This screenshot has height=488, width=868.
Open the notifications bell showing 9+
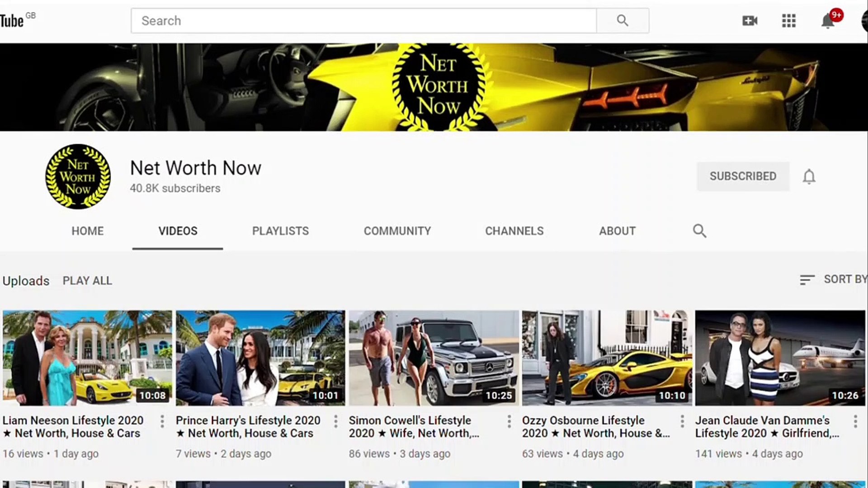(829, 21)
